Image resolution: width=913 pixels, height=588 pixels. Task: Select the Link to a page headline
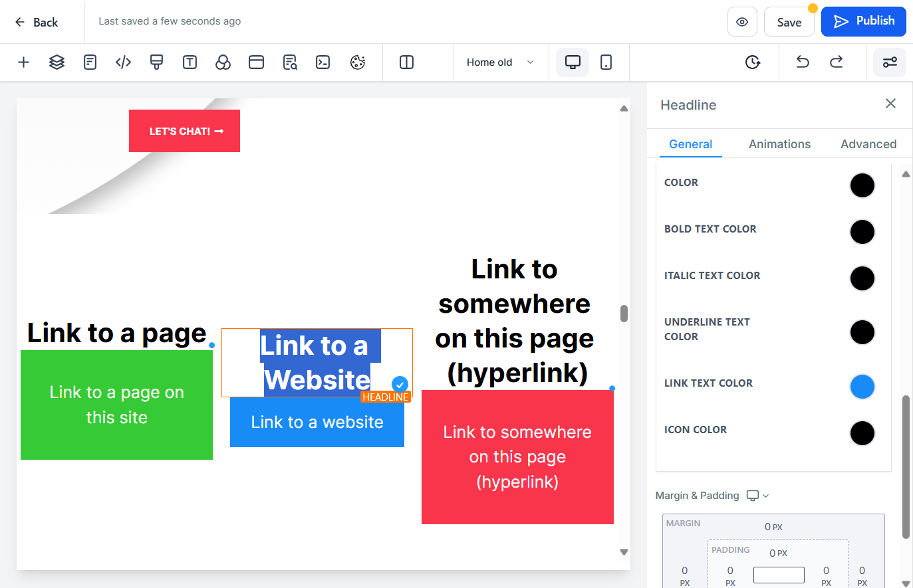(117, 333)
